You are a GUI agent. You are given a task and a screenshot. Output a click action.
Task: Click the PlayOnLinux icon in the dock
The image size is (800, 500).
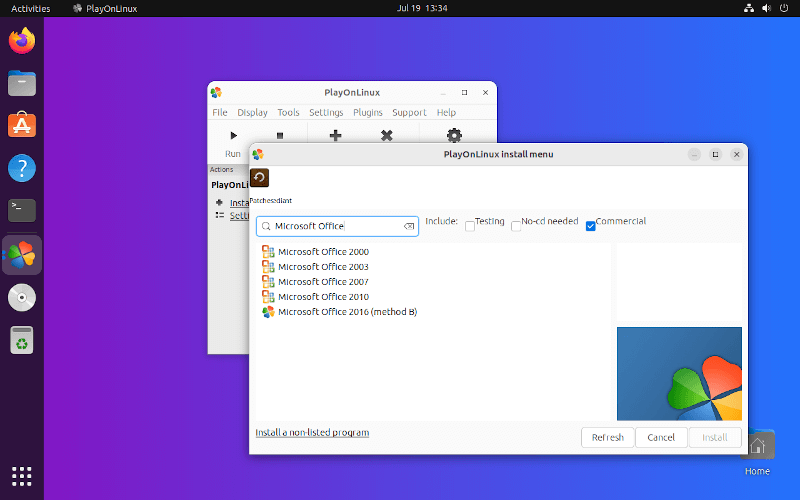tap(22, 255)
